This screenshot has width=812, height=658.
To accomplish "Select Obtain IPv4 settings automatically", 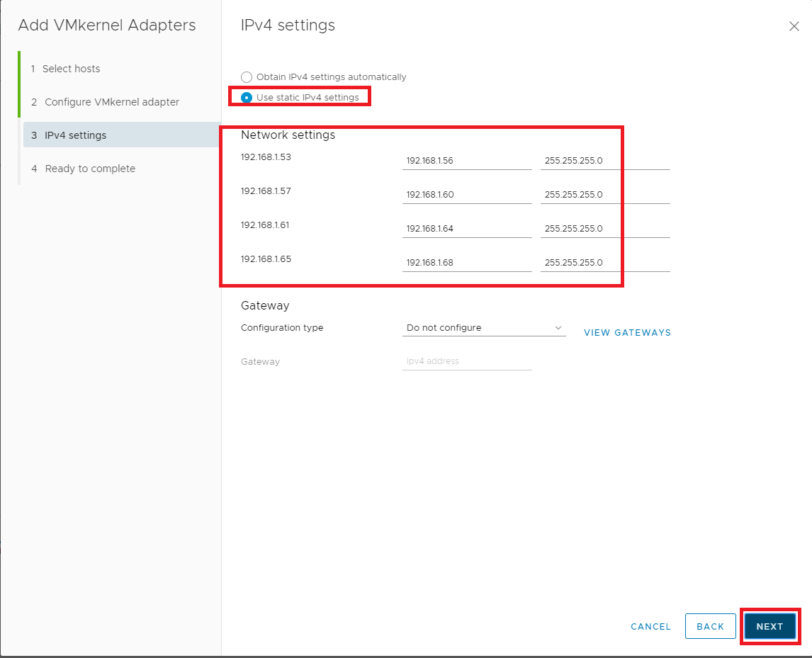I will coord(247,77).
